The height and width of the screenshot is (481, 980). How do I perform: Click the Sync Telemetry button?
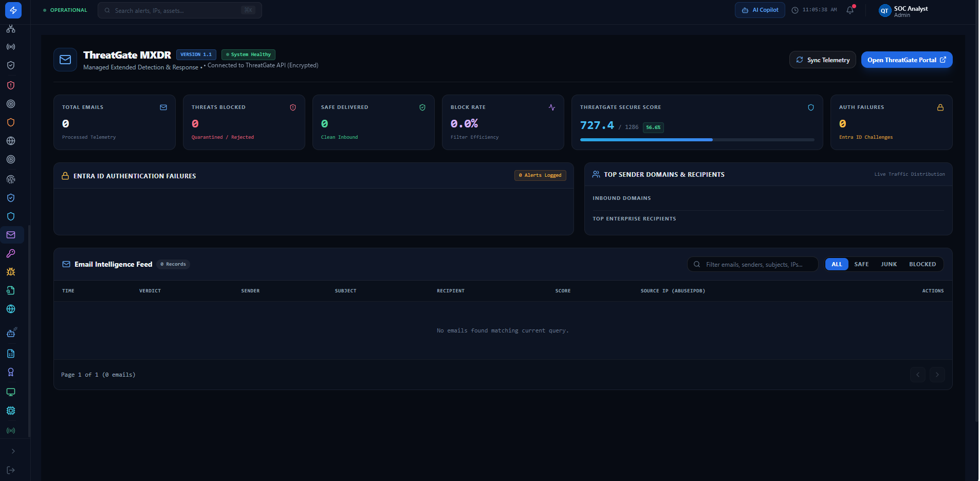[823, 60]
